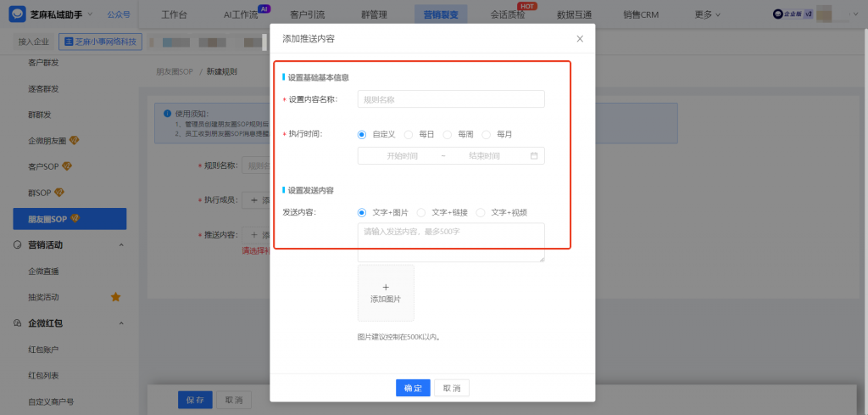Click the 企业版 badge icon

(x=793, y=14)
